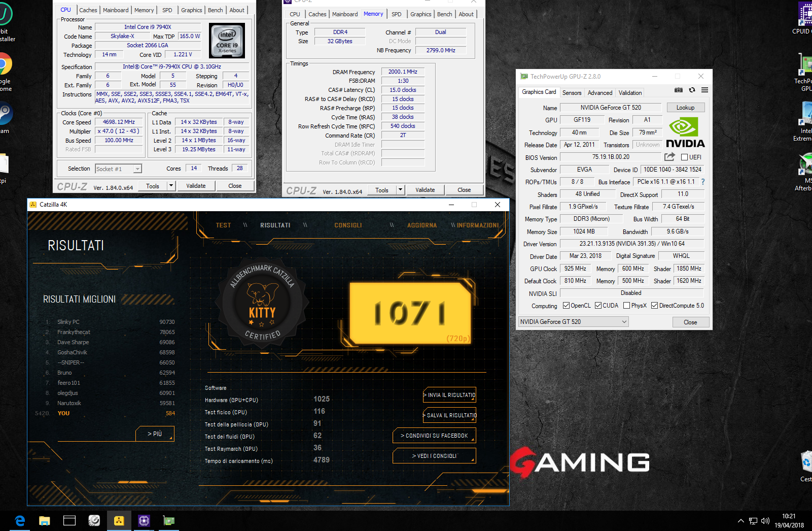Open the INFORMAZIONI tab in Catzilla
Screen dimensions: 812x531
click(477, 225)
